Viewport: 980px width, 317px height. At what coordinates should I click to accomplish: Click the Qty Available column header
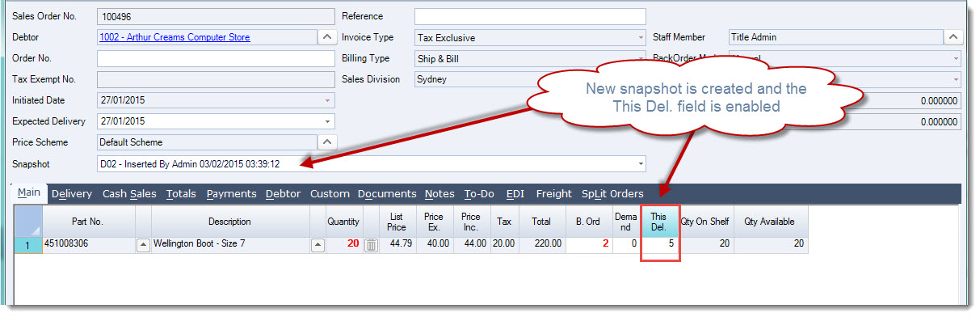770,221
